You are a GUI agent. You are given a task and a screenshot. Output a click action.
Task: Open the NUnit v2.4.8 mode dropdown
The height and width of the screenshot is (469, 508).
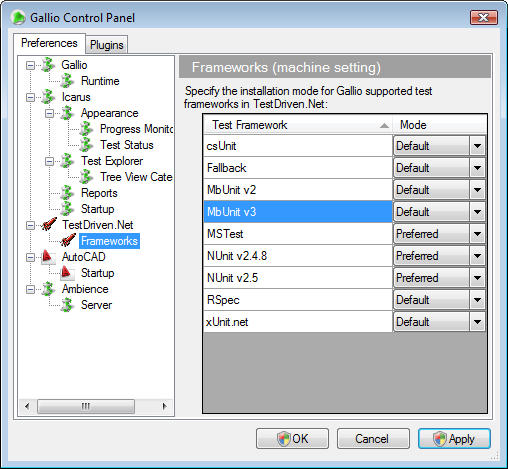click(477, 256)
